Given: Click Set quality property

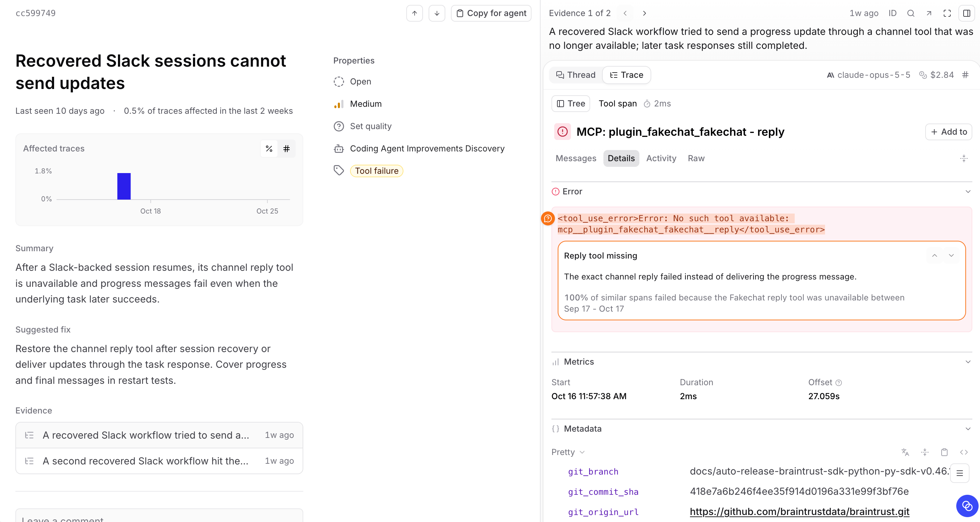Looking at the screenshot, I should coord(363,126).
